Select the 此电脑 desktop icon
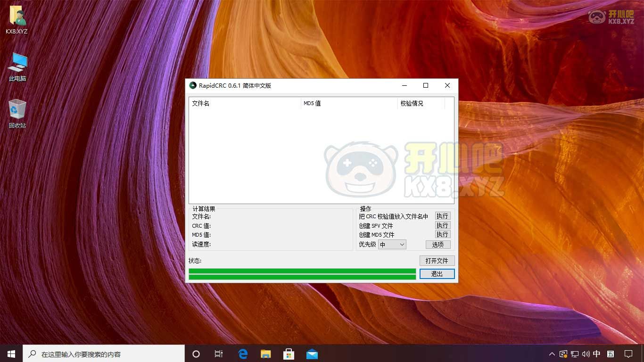Image resolution: width=644 pixels, height=362 pixels. click(x=17, y=67)
